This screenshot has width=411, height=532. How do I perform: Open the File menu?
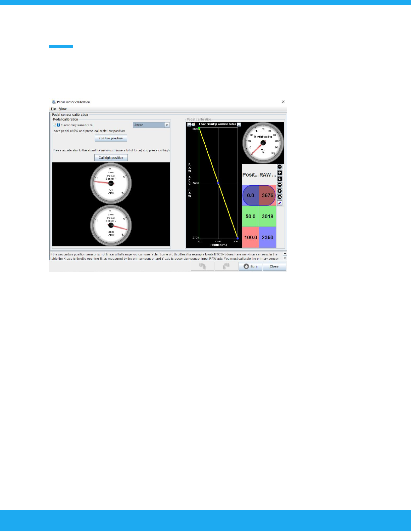[53, 109]
